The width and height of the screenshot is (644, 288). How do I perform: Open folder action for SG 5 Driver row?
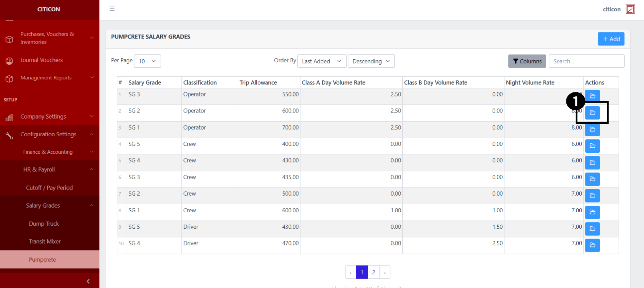pos(592,229)
